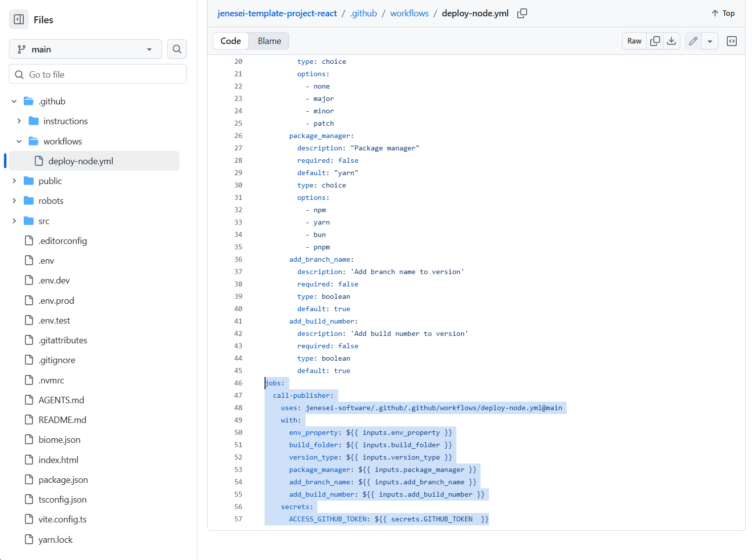Open jenesei-template-project-react breadcrumb link

coord(277,13)
